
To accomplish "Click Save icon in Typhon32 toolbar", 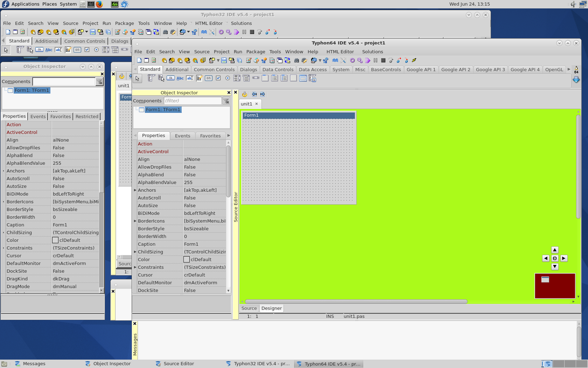I will pos(93,32).
